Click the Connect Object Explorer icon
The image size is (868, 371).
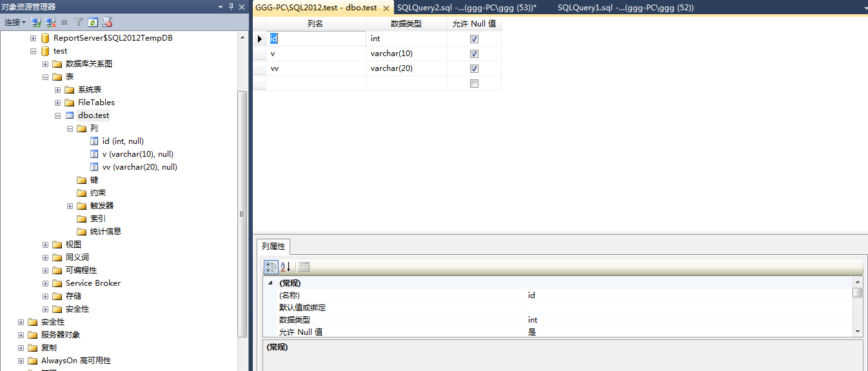click(x=37, y=23)
